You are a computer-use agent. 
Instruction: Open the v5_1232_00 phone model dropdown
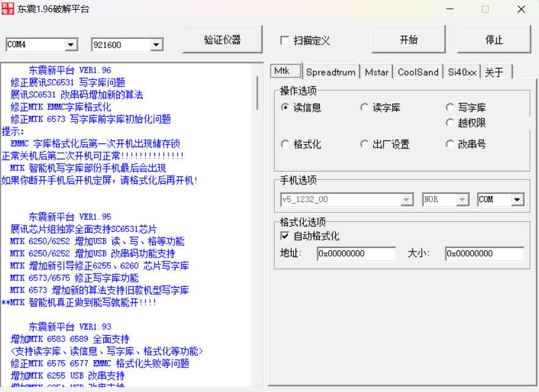(x=407, y=200)
